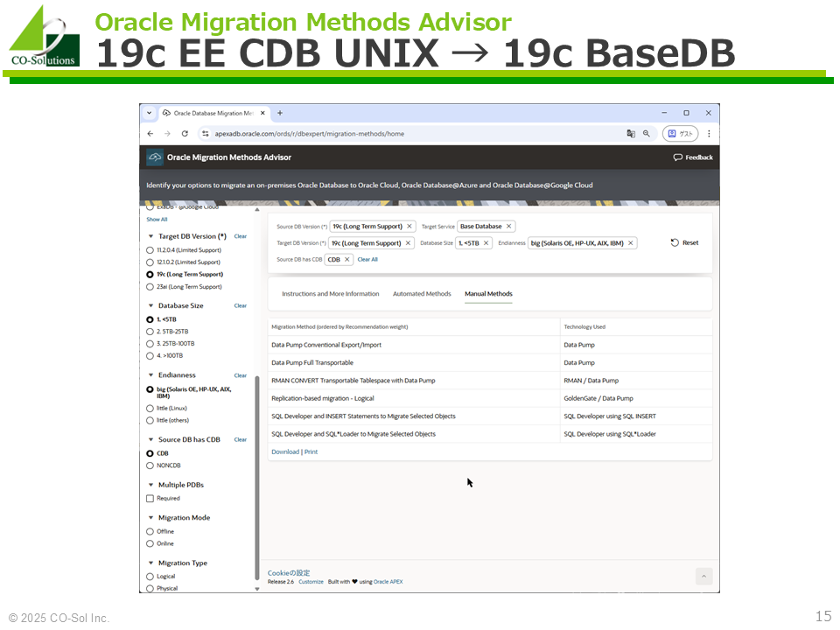Close the Oracle Database Migration tab

262,113
